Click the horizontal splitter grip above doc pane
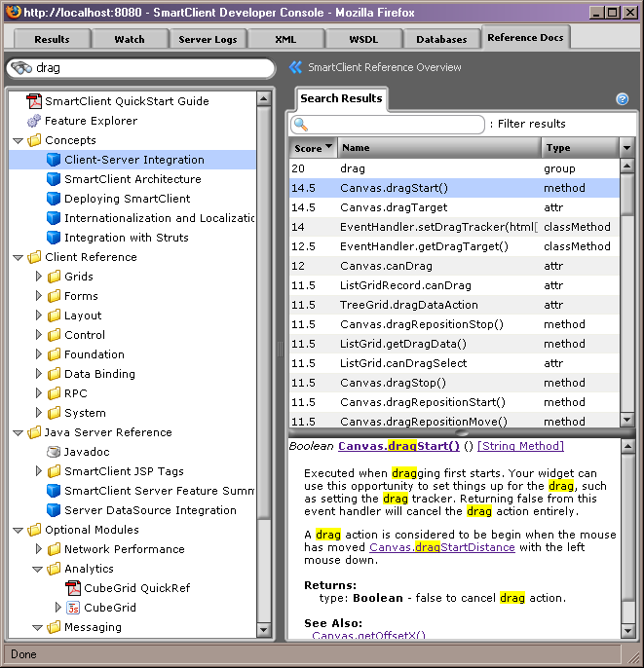The height and width of the screenshot is (668, 644). (462, 432)
